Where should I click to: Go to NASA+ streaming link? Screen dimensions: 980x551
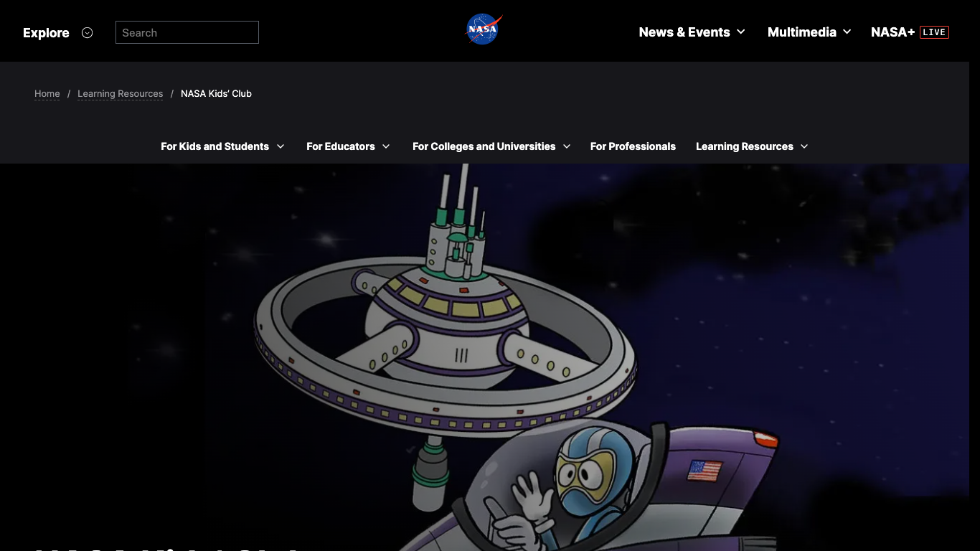coord(892,32)
